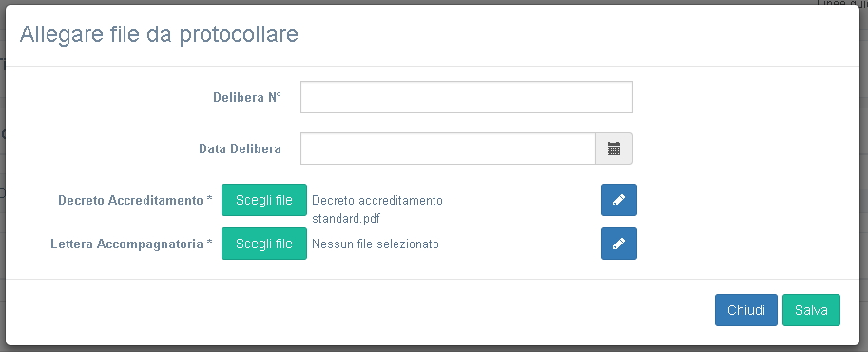Click the dimmed backdrop below the dialog
Image resolution: width=868 pixels, height=352 pixels.
click(x=434, y=349)
